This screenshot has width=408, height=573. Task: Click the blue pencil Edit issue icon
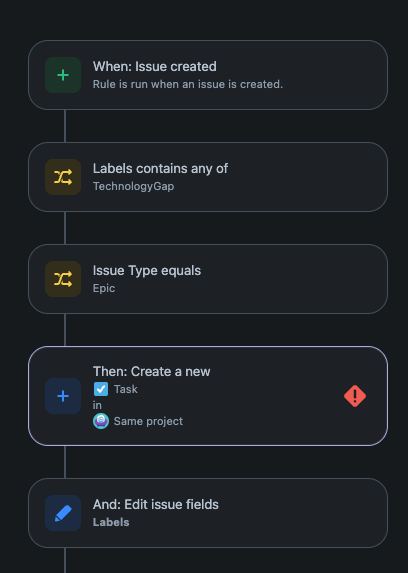click(x=63, y=513)
